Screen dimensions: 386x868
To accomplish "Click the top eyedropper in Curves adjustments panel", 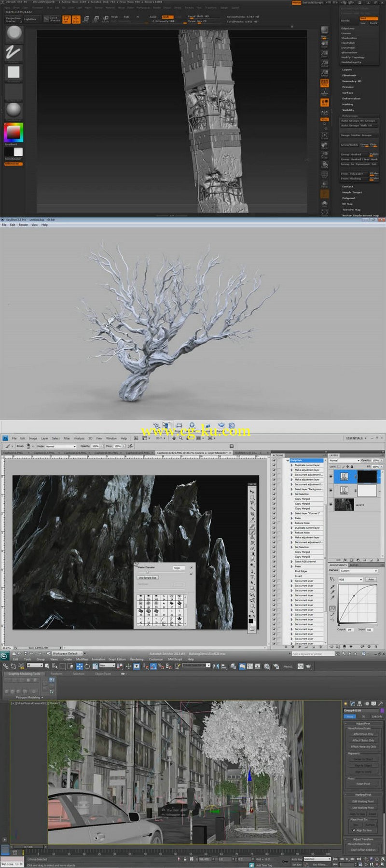I will [332, 587].
